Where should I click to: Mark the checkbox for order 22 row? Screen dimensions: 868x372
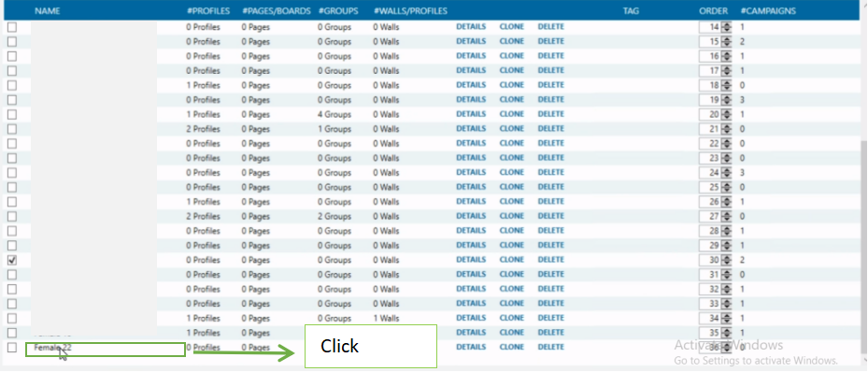[11, 143]
